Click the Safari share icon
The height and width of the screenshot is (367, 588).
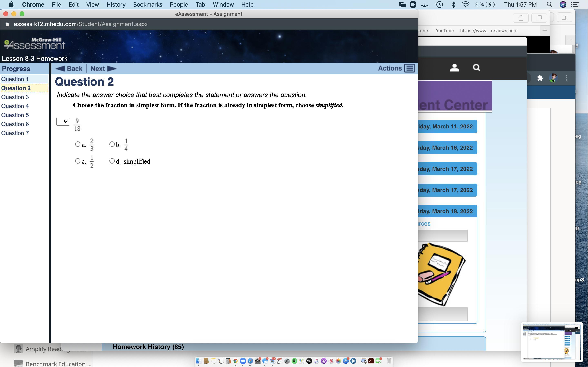(x=520, y=18)
